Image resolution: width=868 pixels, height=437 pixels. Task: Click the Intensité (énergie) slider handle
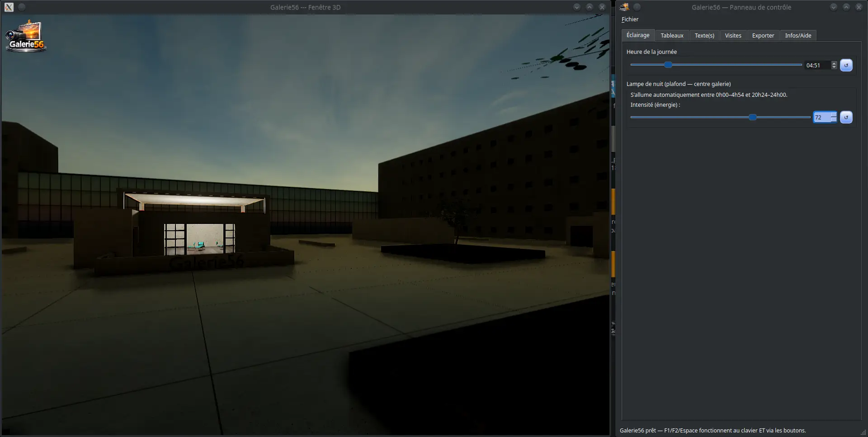[x=753, y=117]
